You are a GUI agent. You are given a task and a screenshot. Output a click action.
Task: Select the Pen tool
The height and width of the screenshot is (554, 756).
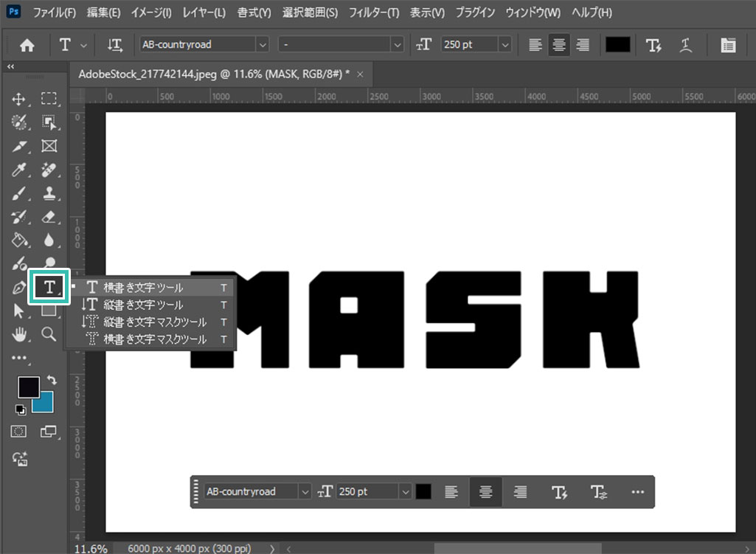tap(18, 288)
